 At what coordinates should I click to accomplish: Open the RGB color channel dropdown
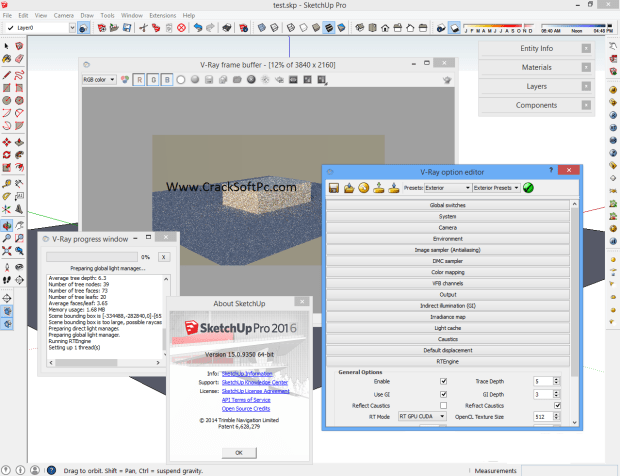pos(99,80)
